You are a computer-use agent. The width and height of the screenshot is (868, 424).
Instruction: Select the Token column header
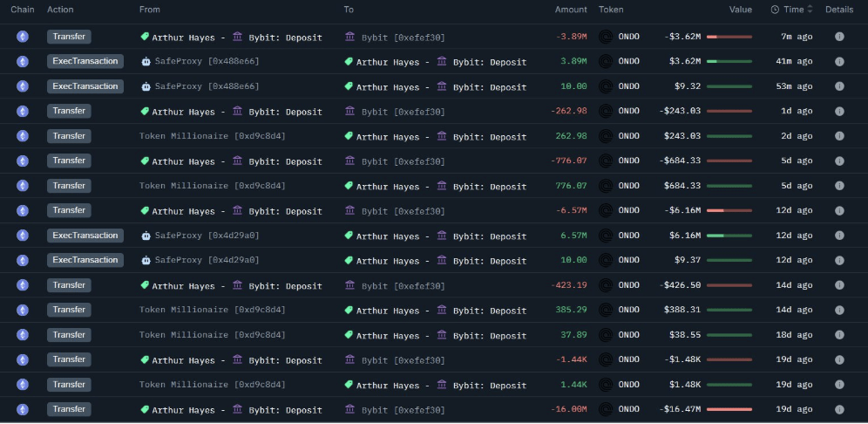(x=611, y=10)
